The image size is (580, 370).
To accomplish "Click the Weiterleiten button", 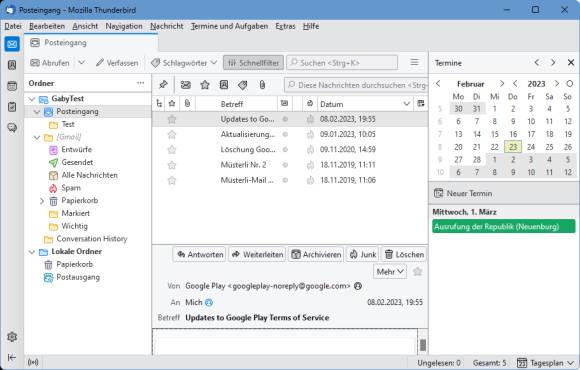I will click(257, 255).
